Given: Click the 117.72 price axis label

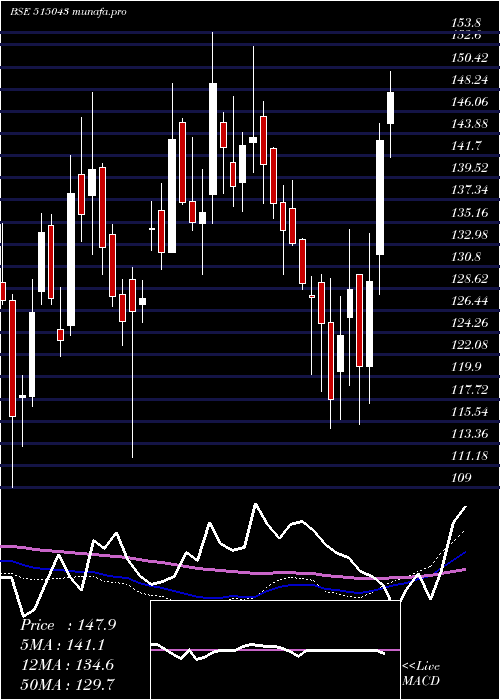Looking at the screenshot, I should click(470, 390).
